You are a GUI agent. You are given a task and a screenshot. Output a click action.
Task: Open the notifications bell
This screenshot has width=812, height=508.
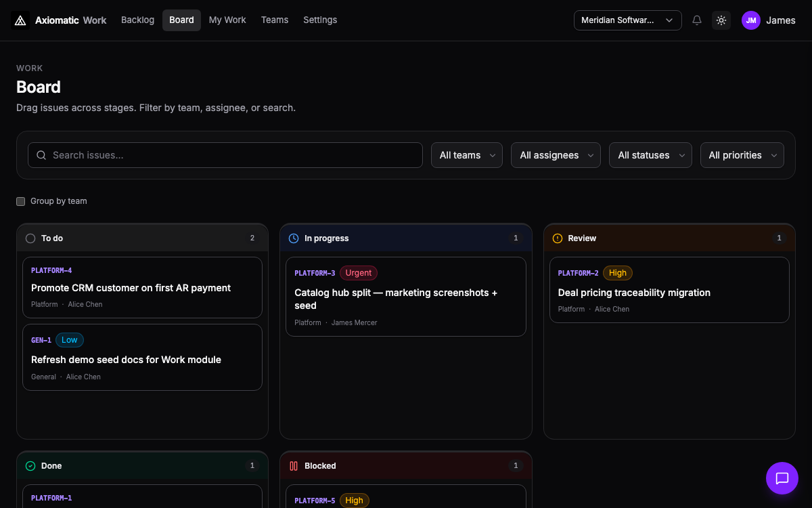click(x=697, y=20)
